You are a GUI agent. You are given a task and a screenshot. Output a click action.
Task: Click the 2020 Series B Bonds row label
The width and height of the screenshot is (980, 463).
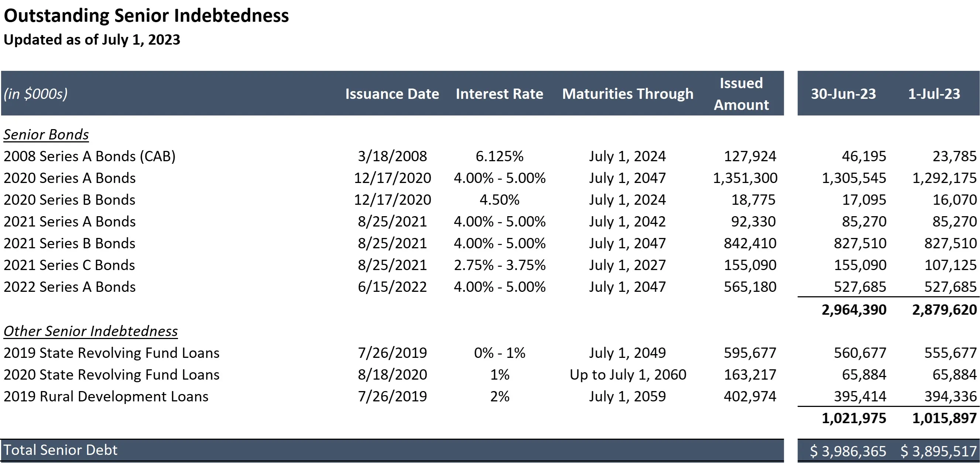[69, 200]
